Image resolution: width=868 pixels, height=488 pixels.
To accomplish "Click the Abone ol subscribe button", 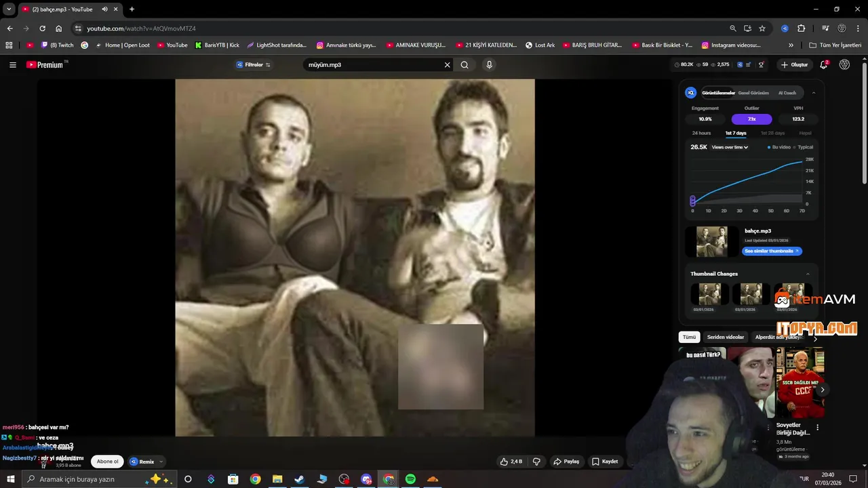I will [x=107, y=462].
